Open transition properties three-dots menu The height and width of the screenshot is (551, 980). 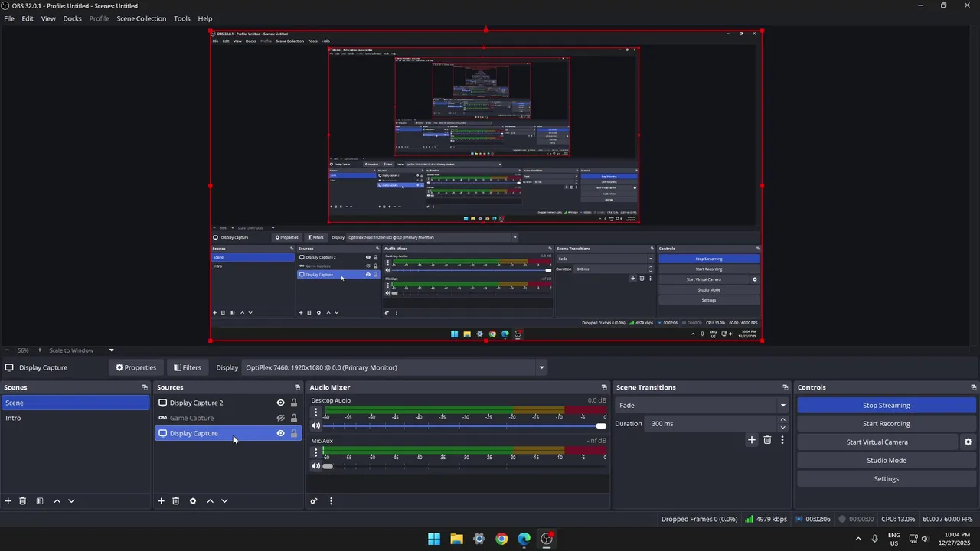[782, 440]
